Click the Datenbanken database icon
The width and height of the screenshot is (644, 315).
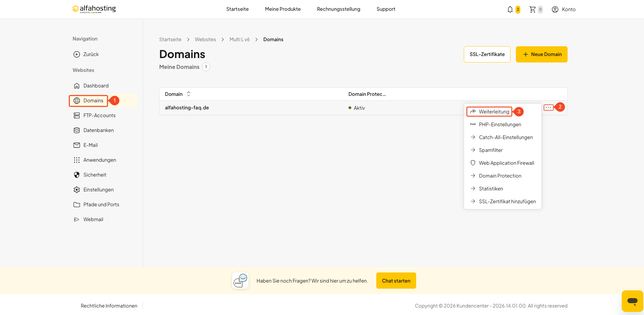77,130
